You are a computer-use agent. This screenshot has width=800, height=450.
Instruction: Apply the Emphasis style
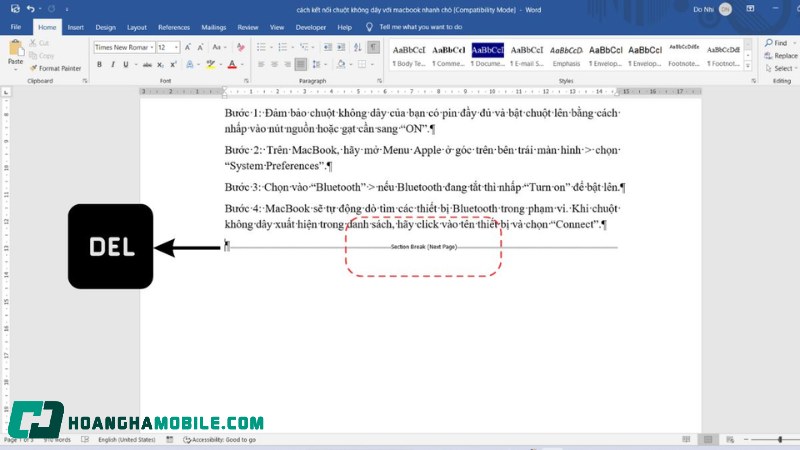(x=567, y=55)
